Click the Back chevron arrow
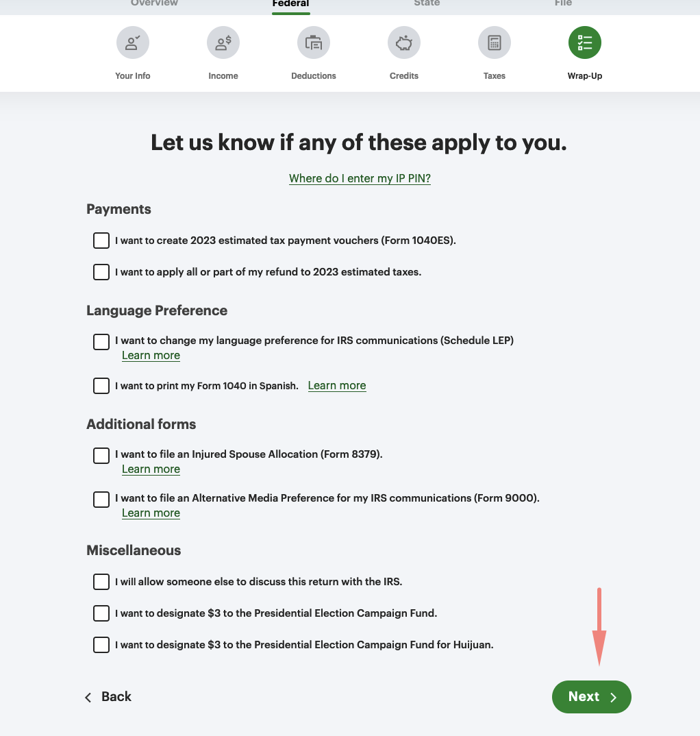 tap(88, 697)
